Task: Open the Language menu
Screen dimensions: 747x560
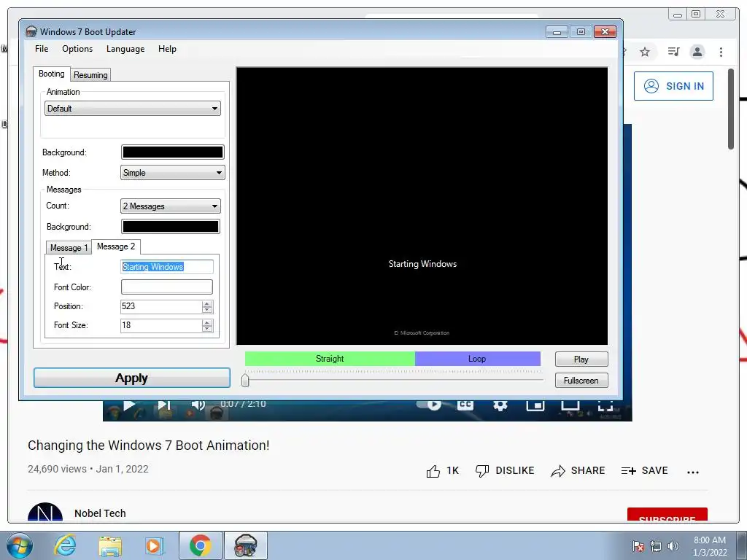Action: pyautogui.click(x=125, y=49)
